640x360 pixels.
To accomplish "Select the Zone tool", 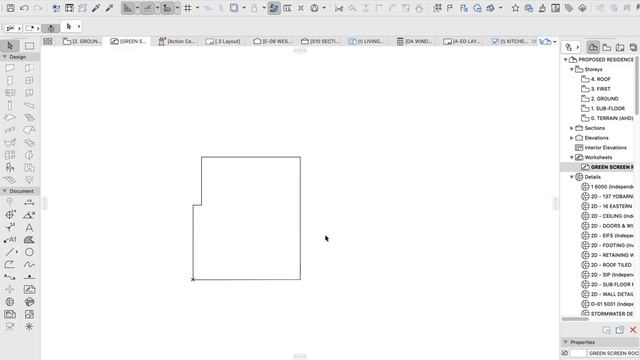I will [x=29, y=167].
